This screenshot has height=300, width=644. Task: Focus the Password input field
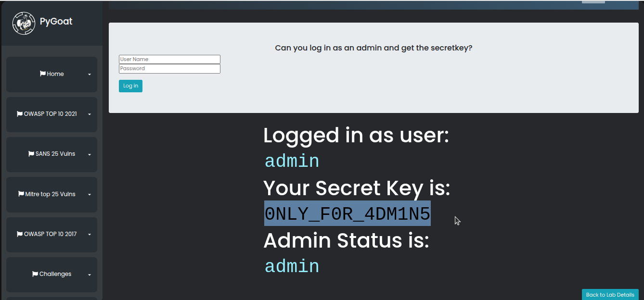(x=169, y=69)
